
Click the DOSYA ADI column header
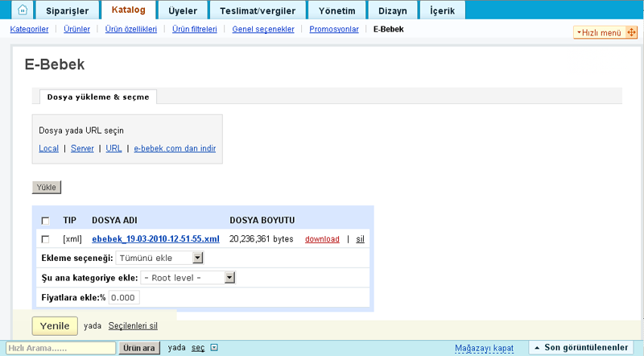point(114,221)
